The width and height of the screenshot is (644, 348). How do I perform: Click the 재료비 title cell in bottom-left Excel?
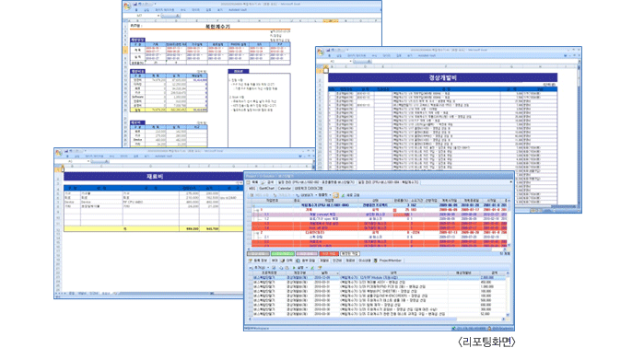click(x=155, y=176)
